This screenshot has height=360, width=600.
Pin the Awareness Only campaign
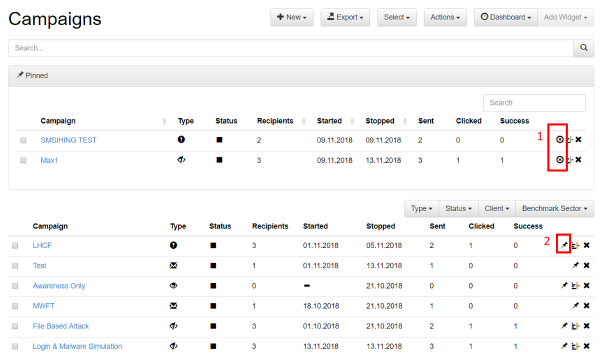[x=564, y=285]
